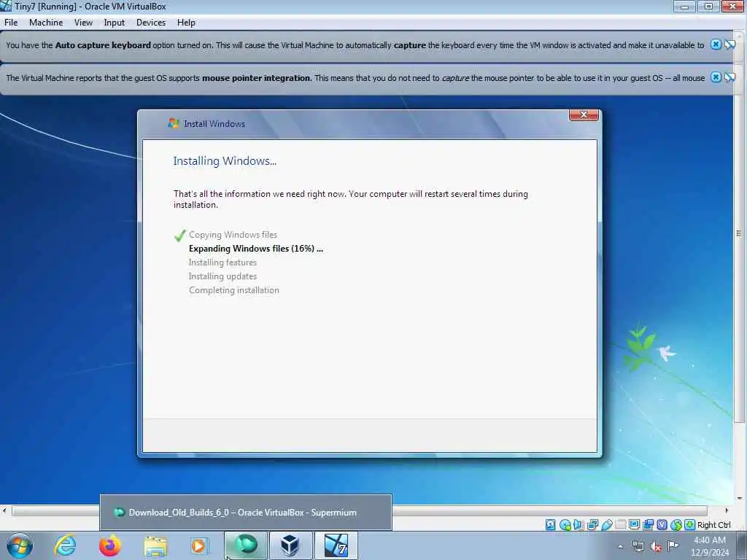Click the Show desktop strip on the taskbar
Image resolution: width=747 pixels, height=560 pixels.
[x=742, y=545]
